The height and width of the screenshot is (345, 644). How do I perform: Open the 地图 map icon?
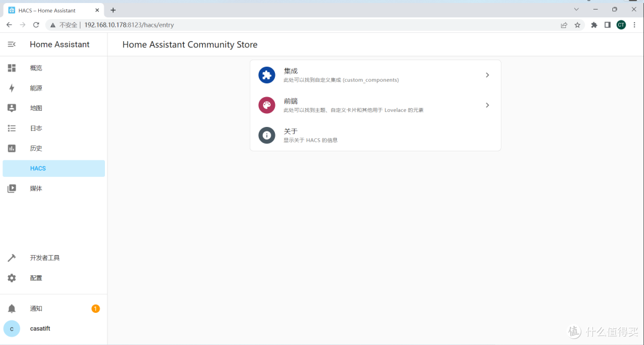pyautogui.click(x=11, y=108)
